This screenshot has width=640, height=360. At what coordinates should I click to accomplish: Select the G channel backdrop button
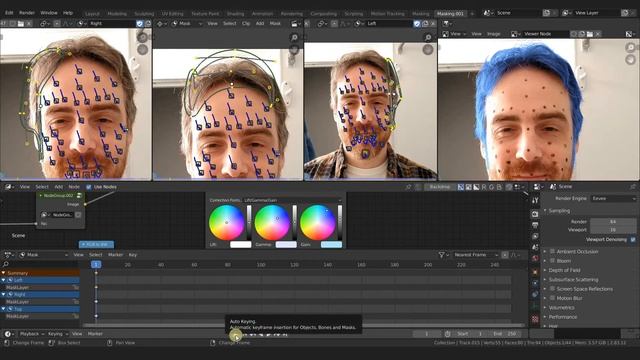491,187
